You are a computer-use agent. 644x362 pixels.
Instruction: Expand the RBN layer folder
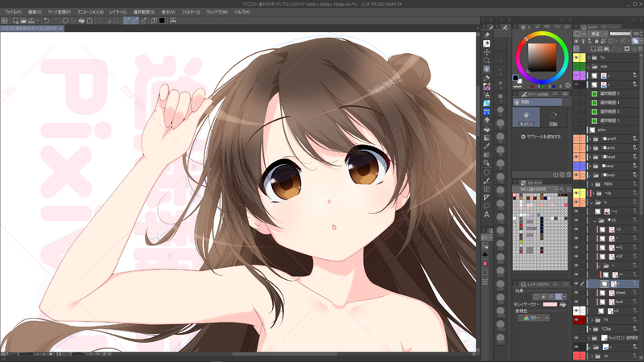[592, 184]
